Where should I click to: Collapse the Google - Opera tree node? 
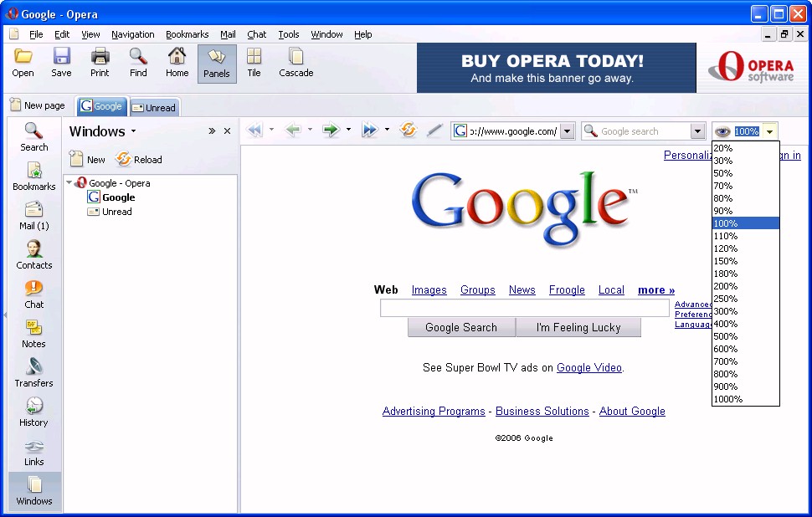[x=69, y=182]
